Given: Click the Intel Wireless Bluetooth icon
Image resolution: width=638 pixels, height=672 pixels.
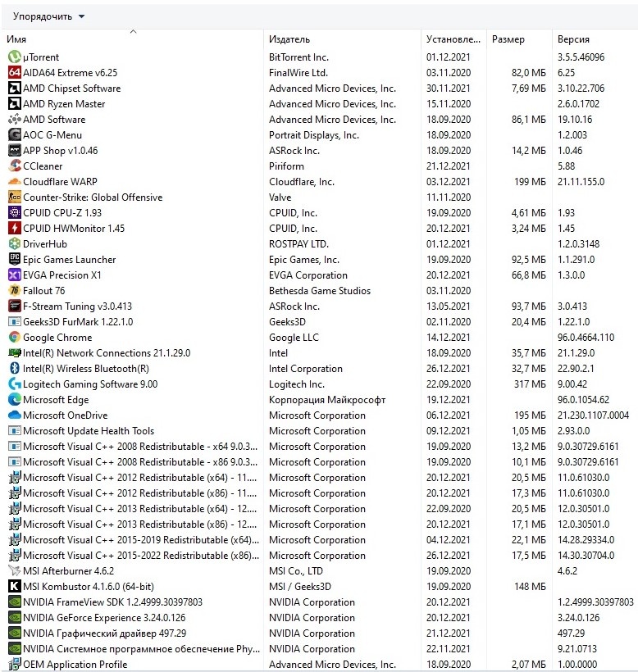Looking at the screenshot, I should [15, 369].
